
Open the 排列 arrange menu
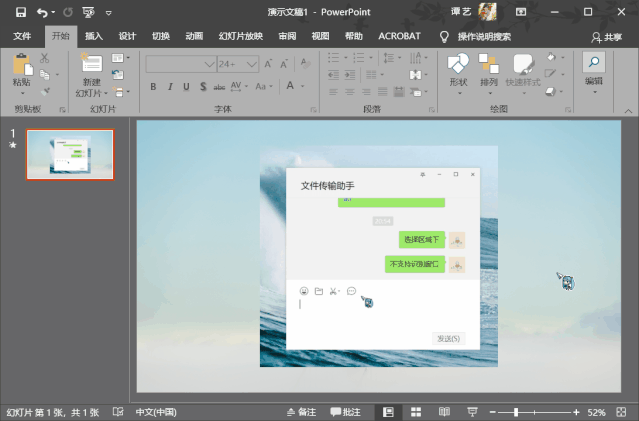(x=489, y=74)
